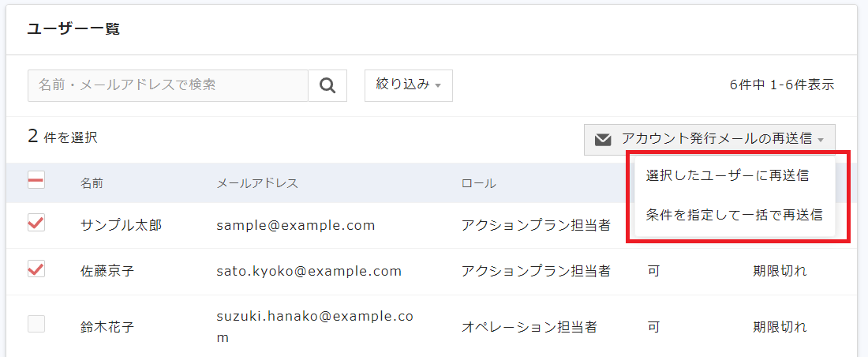Screen dimensions: 868x357
Task: Open the user 佐藤京子
Action: [x=107, y=272]
